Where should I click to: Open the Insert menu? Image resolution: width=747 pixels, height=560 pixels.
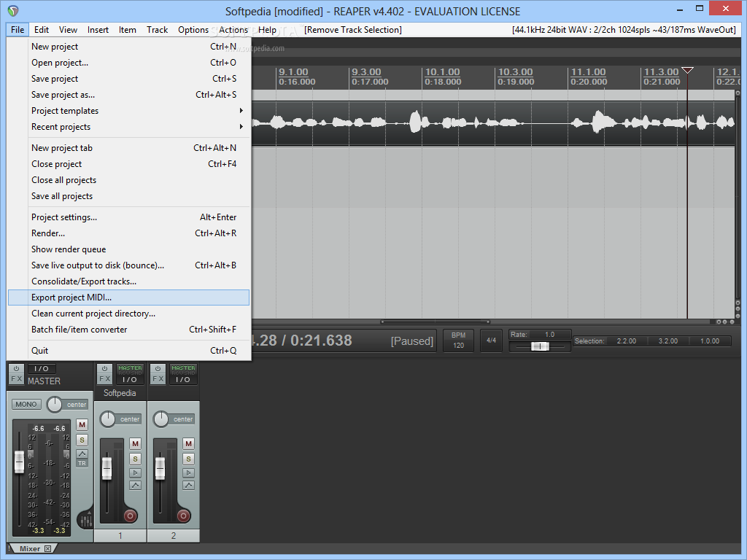click(x=98, y=29)
